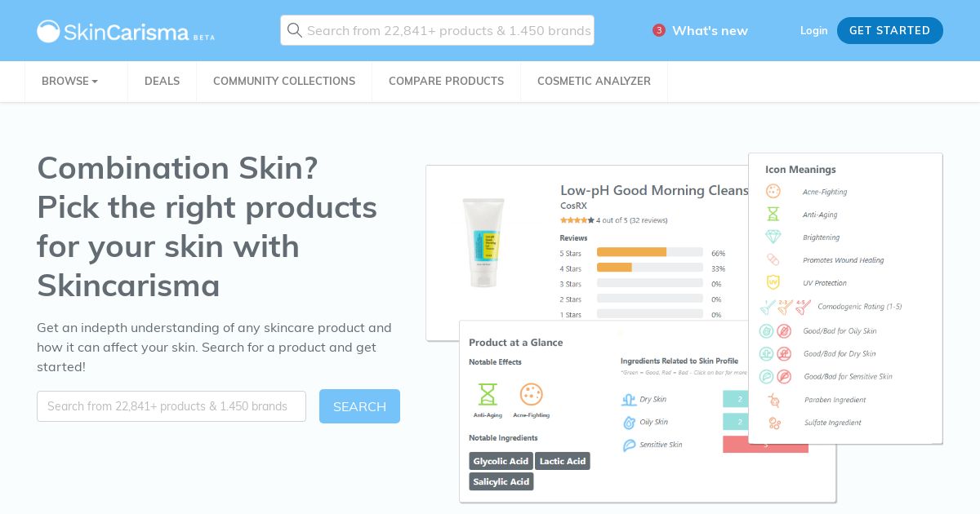Click the Login link
Viewport: 980px width, 514px height.
pyautogui.click(x=813, y=30)
